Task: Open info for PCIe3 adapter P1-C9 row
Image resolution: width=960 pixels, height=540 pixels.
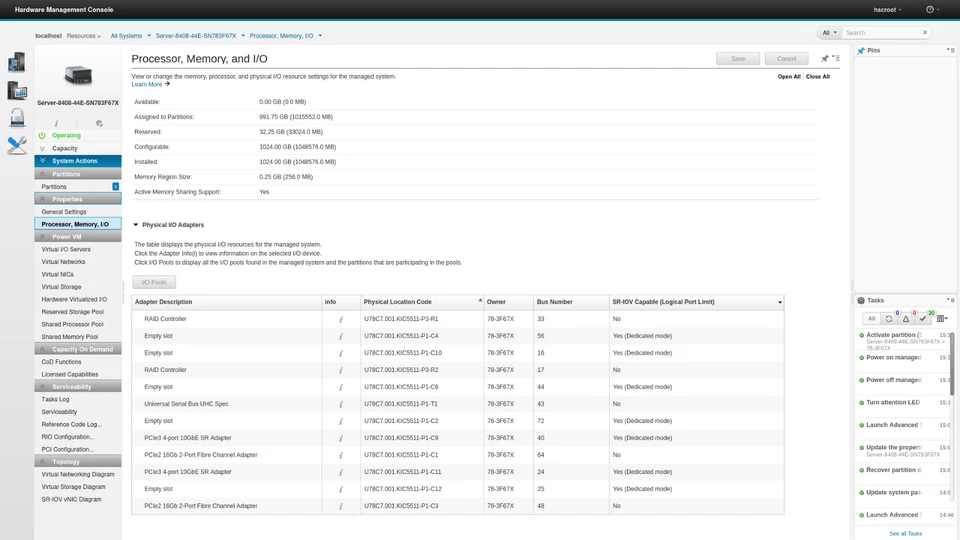Action: pyautogui.click(x=341, y=438)
